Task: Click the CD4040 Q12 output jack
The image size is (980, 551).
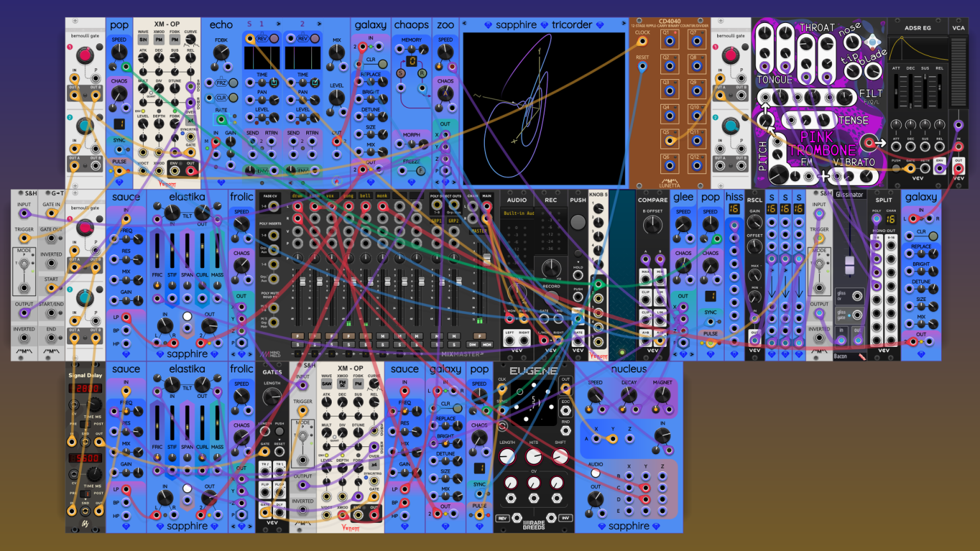Action: pos(697,166)
